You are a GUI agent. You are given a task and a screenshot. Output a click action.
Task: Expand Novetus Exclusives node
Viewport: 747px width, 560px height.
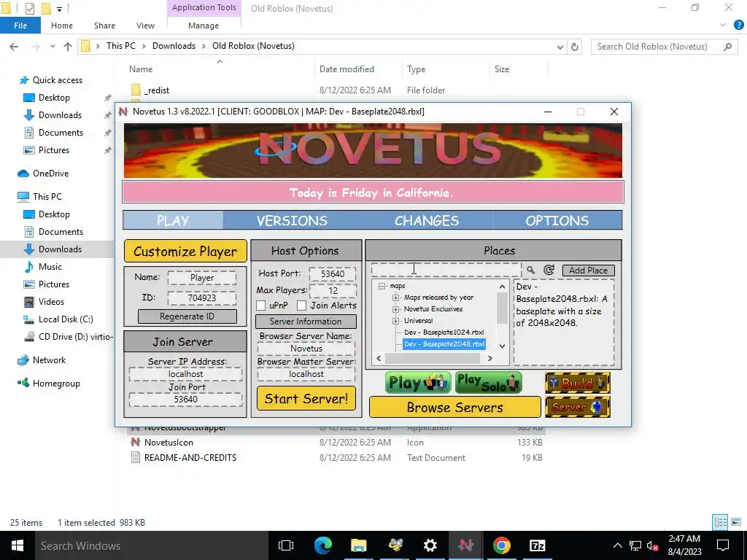point(395,309)
